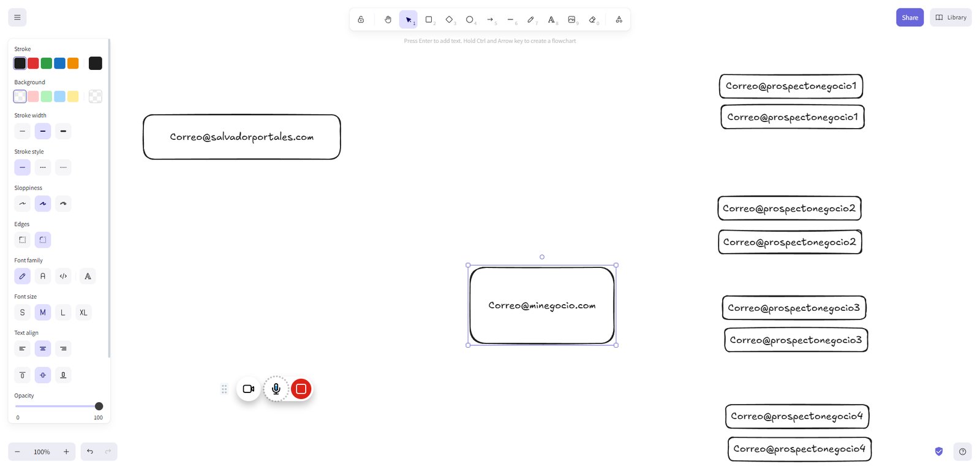Set stroke style to dashed
This screenshot has width=980, height=469.
point(43,167)
